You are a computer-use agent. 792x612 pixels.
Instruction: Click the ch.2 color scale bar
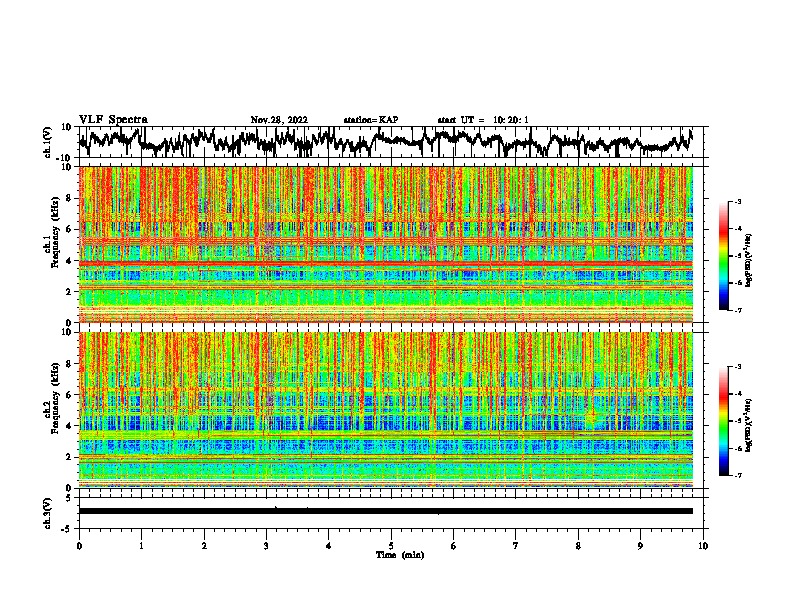coord(723,421)
